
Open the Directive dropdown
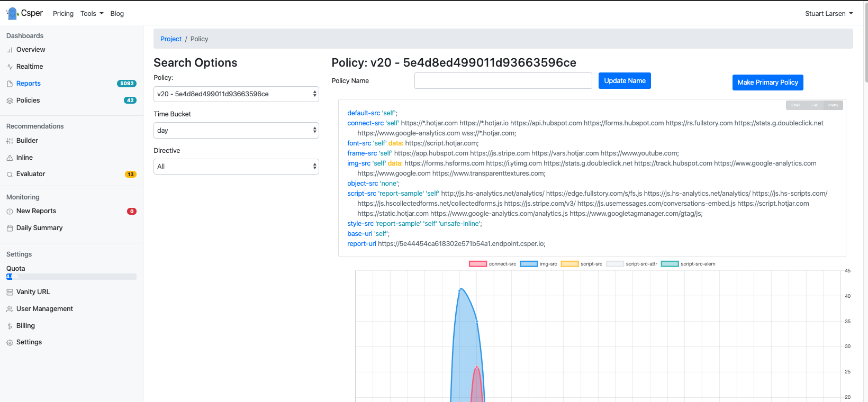(x=236, y=167)
